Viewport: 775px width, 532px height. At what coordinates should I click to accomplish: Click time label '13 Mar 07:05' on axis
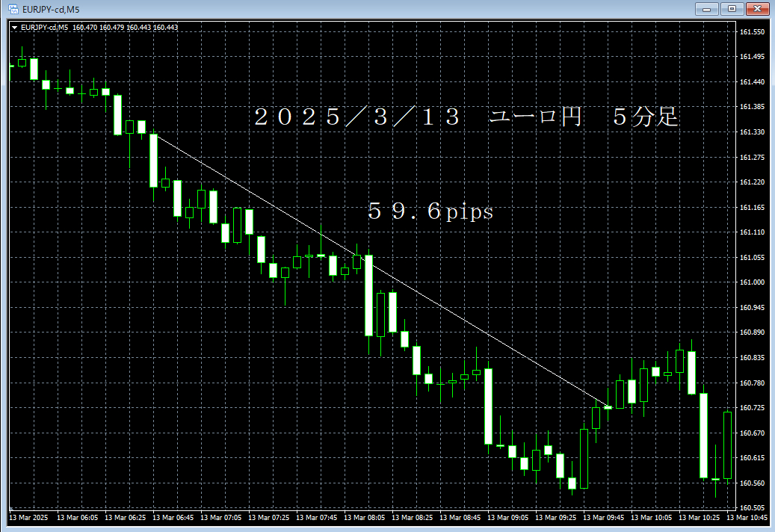tap(221, 518)
